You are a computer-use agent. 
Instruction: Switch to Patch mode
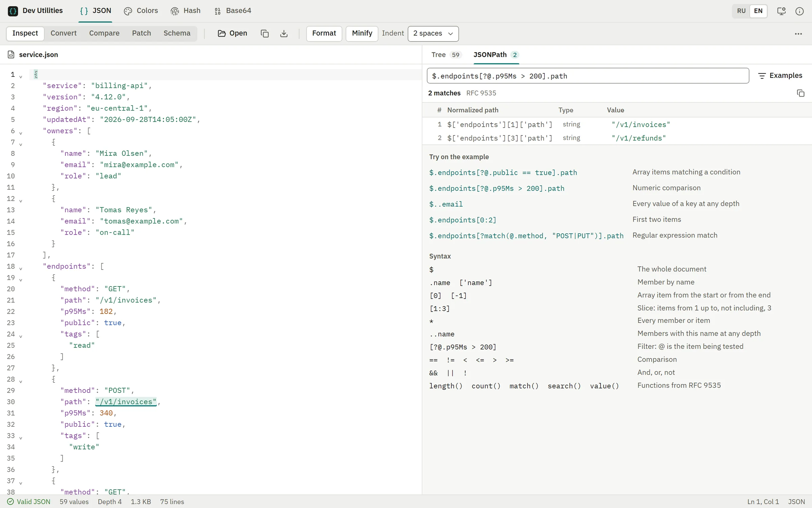(x=141, y=33)
